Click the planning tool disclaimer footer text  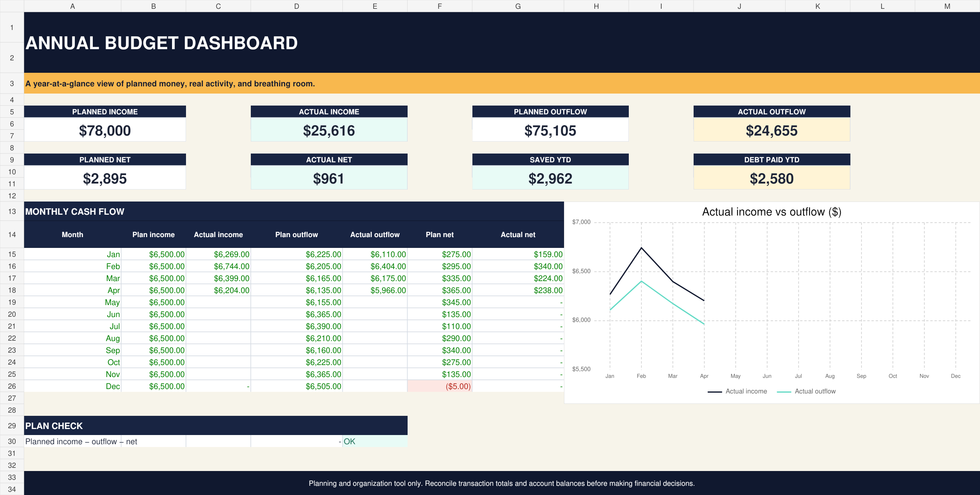502,483
